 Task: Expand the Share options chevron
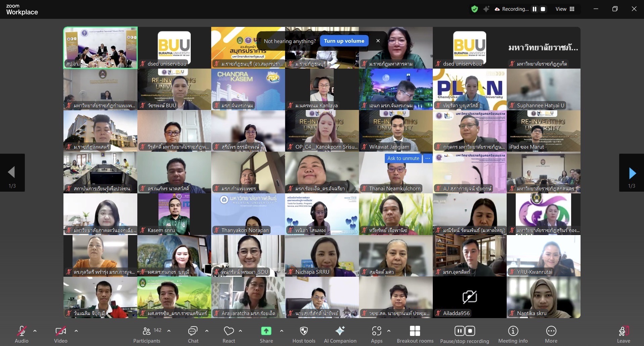[x=281, y=331]
